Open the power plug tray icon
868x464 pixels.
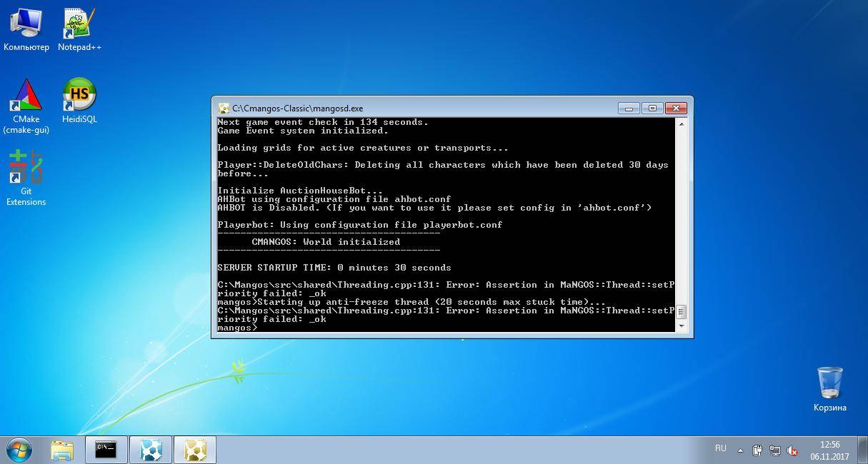pos(758,450)
